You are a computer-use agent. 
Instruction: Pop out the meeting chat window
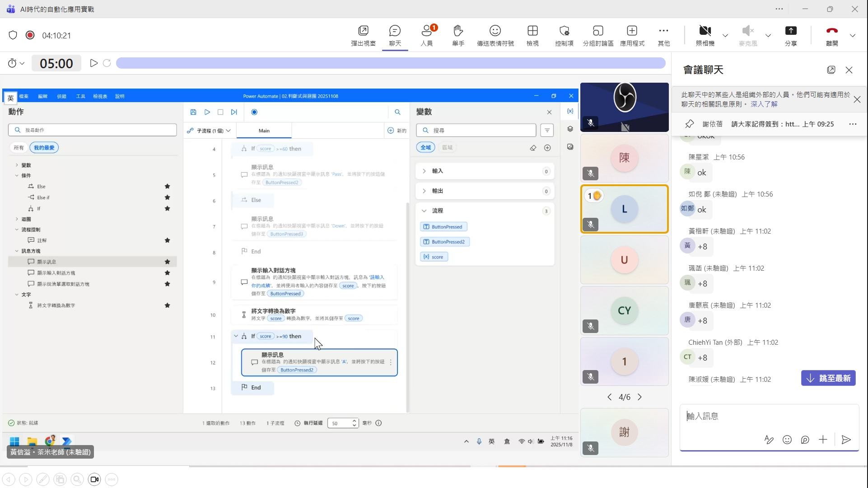(x=831, y=70)
